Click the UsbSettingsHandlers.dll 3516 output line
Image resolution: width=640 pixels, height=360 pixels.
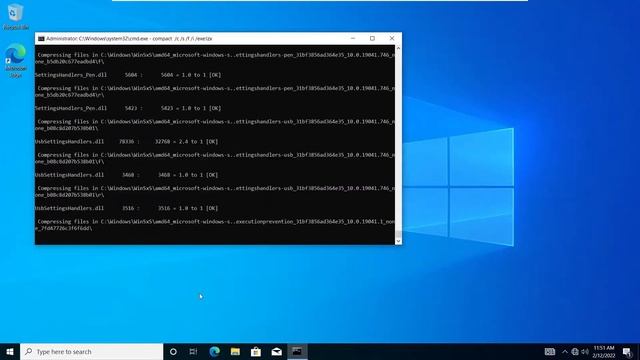[127, 208]
